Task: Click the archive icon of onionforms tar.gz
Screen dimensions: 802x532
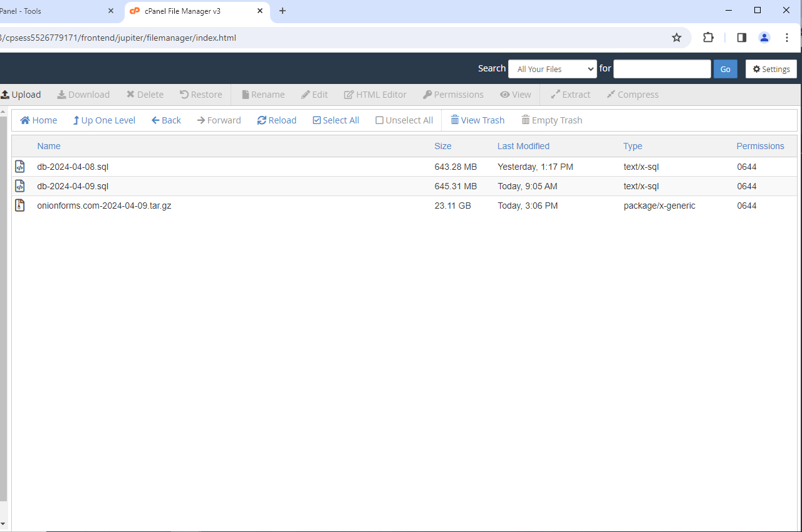Action: 20,206
